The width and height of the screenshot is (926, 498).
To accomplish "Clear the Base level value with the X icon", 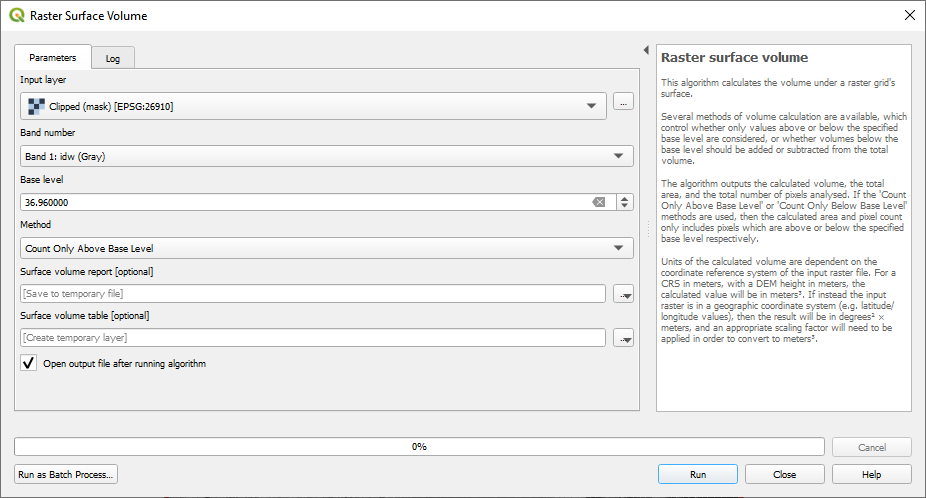I will pyautogui.click(x=599, y=202).
